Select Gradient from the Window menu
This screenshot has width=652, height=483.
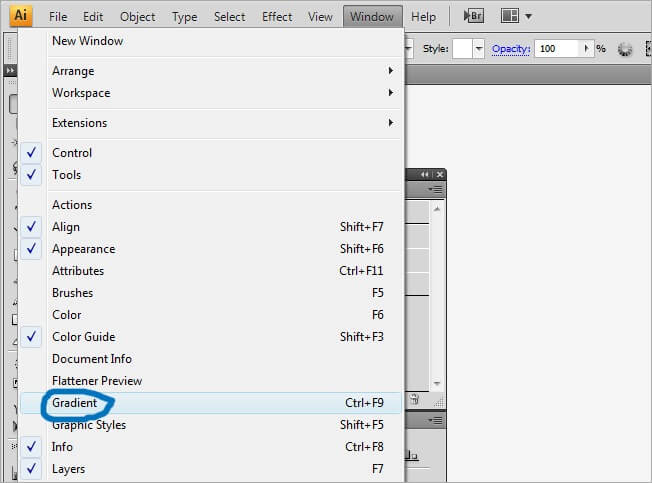click(x=75, y=403)
